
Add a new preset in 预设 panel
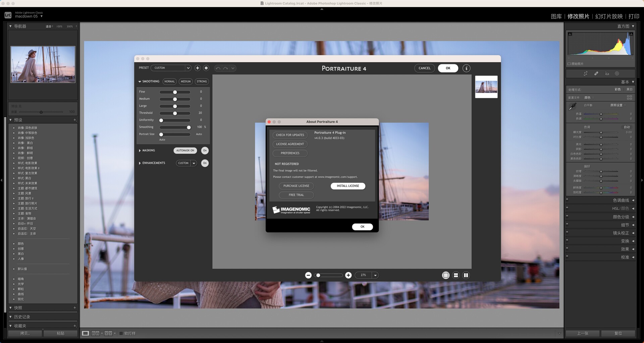(x=75, y=120)
